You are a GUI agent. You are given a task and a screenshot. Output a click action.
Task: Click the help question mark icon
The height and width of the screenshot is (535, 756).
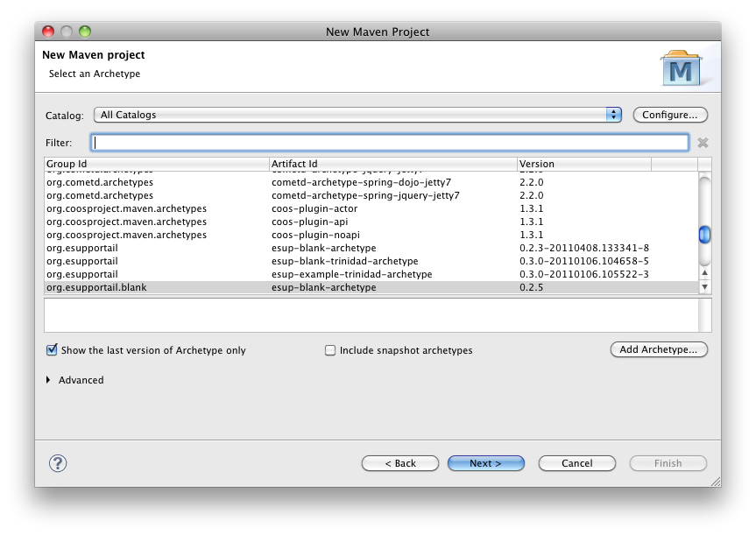[58, 463]
